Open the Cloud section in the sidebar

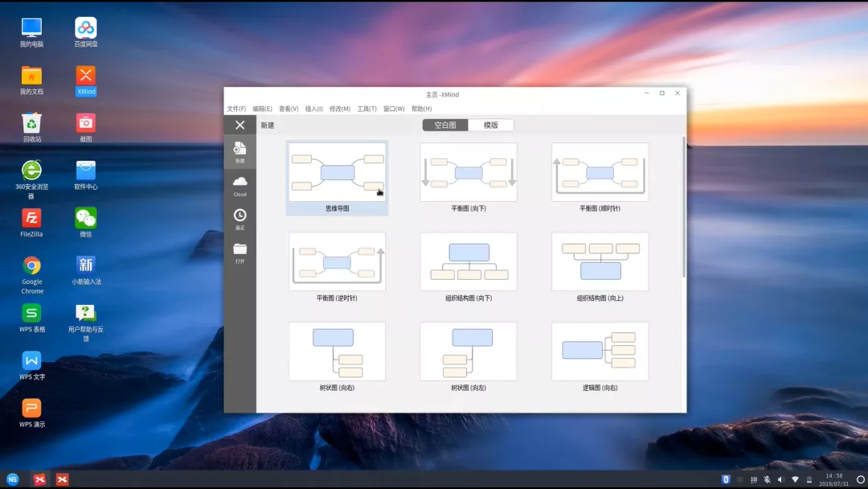pyautogui.click(x=240, y=186)
